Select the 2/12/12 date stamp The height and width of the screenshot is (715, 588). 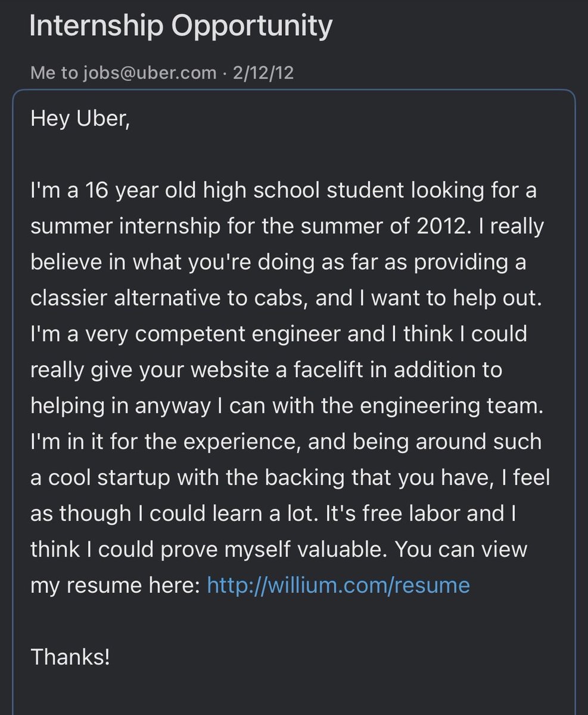pyautogui.click(x=263, y=73)
